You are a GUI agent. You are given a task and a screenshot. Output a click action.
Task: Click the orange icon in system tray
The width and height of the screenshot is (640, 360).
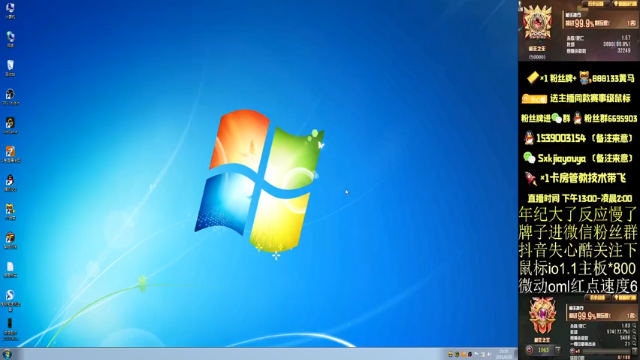[463, 354]
